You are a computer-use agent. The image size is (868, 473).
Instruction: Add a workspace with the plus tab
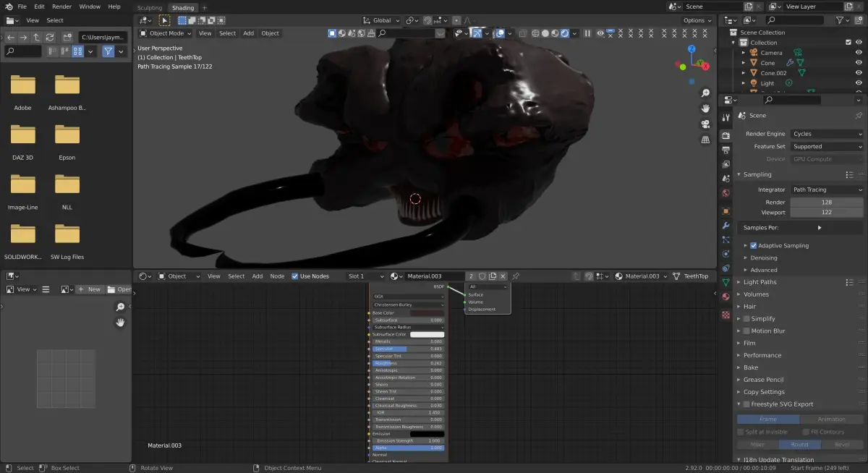point(204,8)
